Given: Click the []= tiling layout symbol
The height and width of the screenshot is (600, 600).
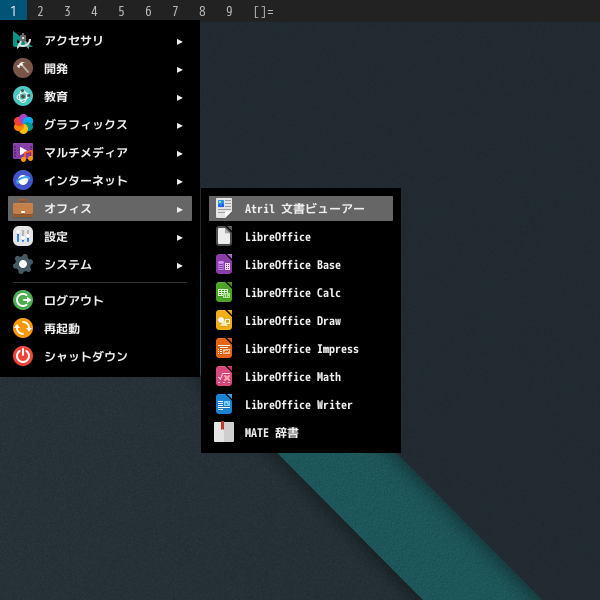Looking at the screenshot, I should pyautogui.click(x=264, y=11).
